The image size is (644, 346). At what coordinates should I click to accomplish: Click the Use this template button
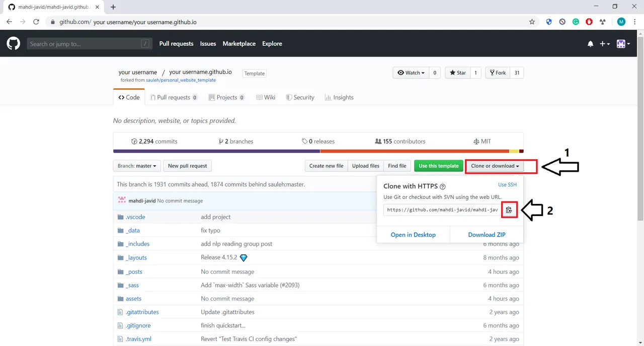pos(439,166)
